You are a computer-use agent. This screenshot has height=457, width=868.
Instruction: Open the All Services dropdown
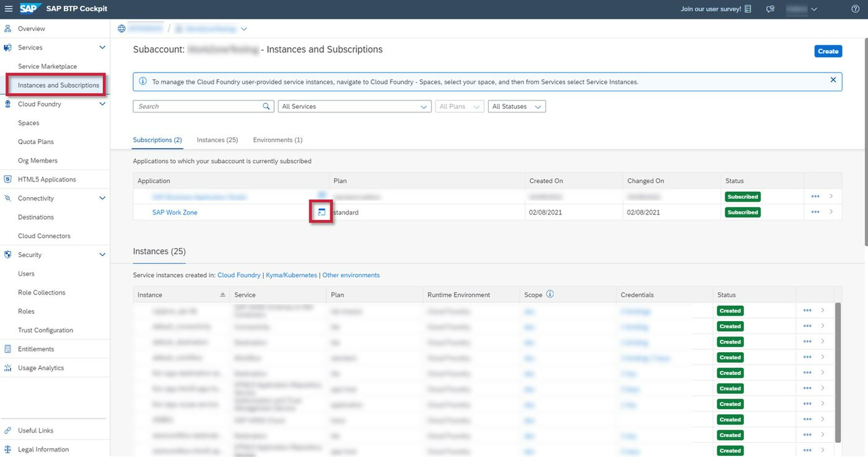(355, 107)
